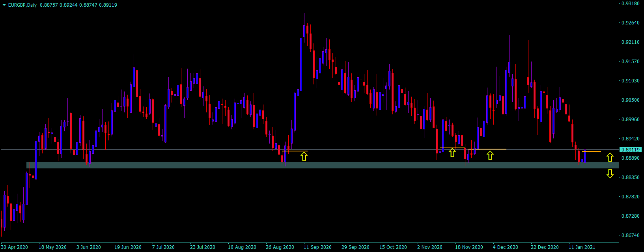Click the 3 Jun 2020 date label
The image size is (644, 252).
[89, 247]
